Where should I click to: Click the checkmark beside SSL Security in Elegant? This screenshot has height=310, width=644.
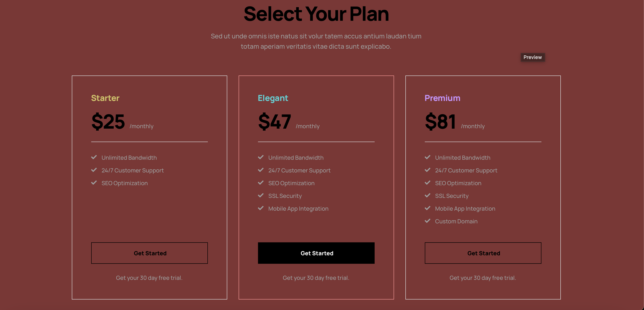click(x=261, y=195)
